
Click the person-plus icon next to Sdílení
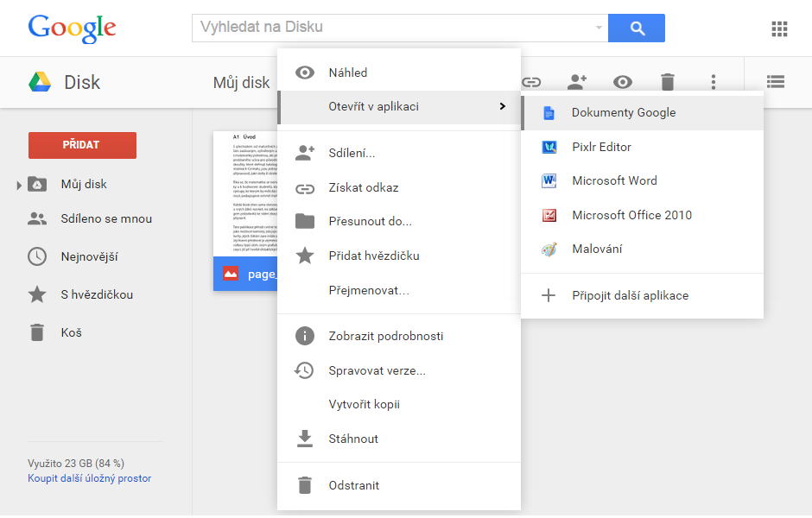pyautogui.click(x=304, y=153)
